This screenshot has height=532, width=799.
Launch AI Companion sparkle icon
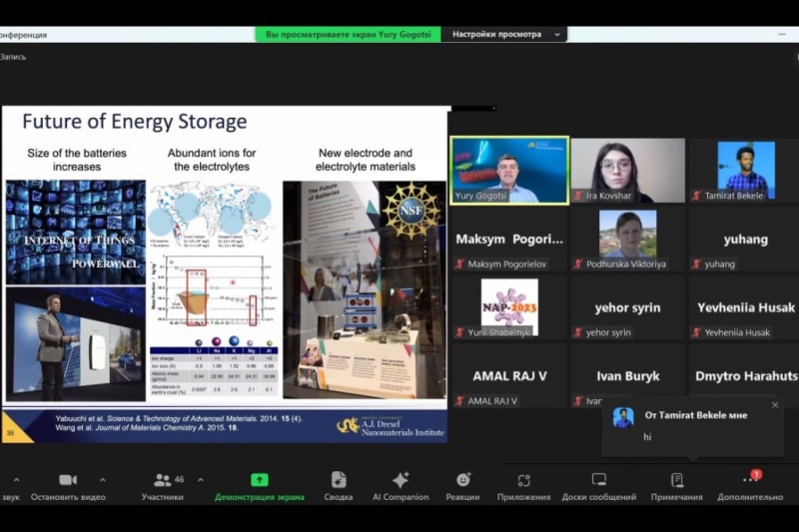point(400,480)
